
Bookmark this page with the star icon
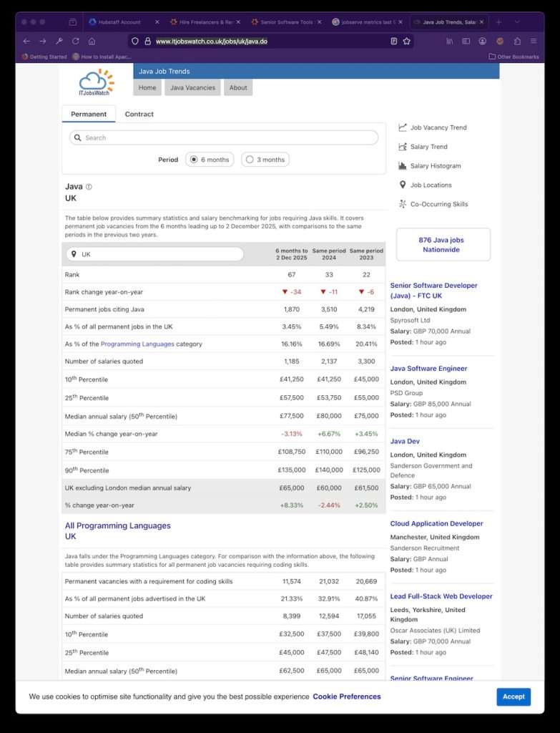click(x=407, y=42)
